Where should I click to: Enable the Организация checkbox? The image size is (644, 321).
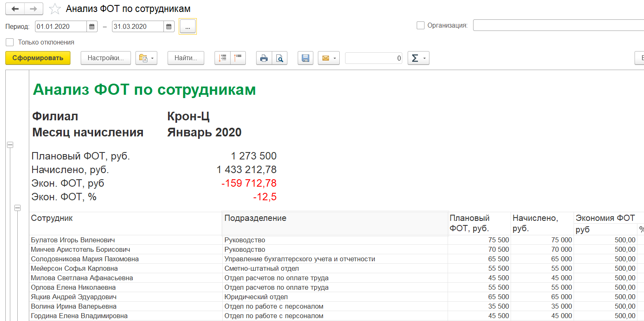coord(420,26)
